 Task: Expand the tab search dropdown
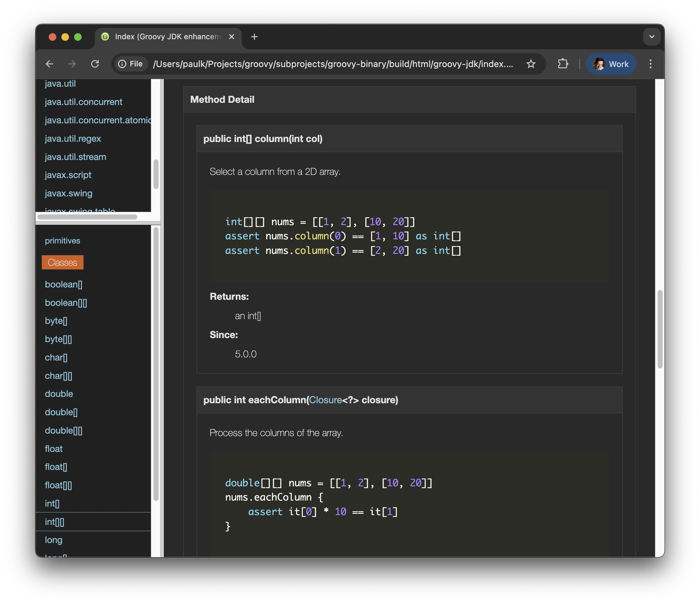652,36
